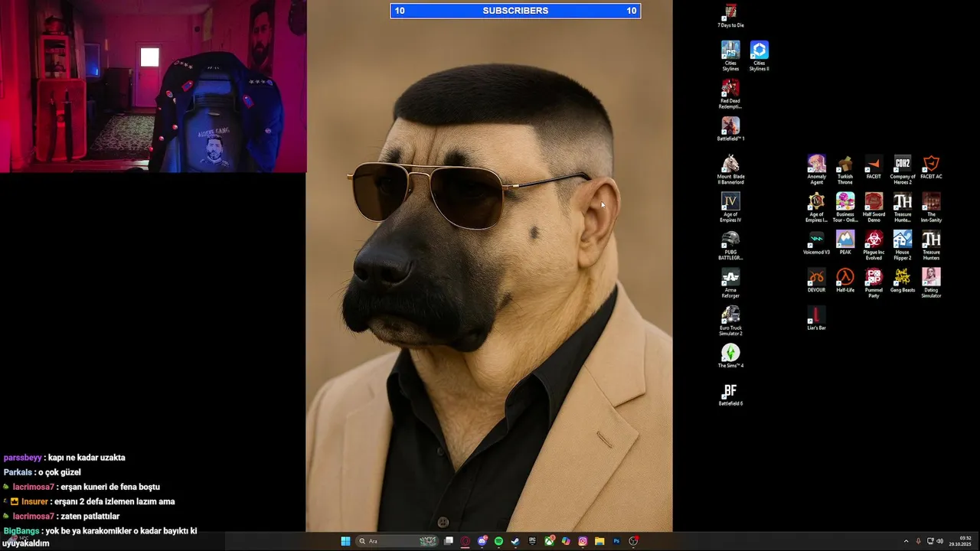Select the Pummel Party icon

pyautogui.click(x=874, y=282)
